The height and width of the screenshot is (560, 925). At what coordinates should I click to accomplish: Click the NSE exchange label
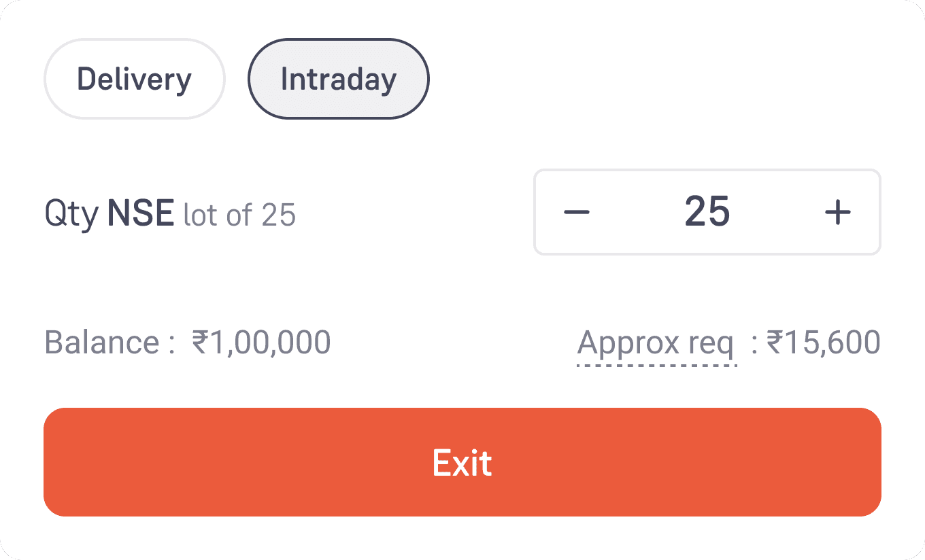141,214
